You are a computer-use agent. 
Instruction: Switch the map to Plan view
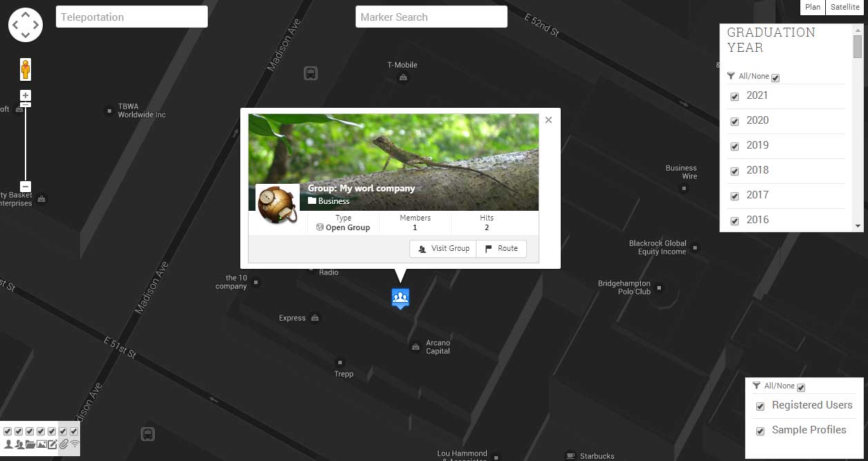(813, 7)
